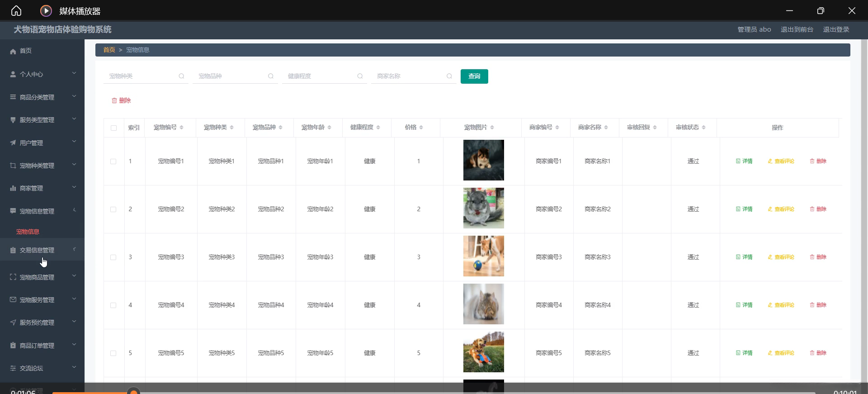Sort table by 商家编号 column arrows
The height and width of the screenshot is (394, 868).
[557, 128]
